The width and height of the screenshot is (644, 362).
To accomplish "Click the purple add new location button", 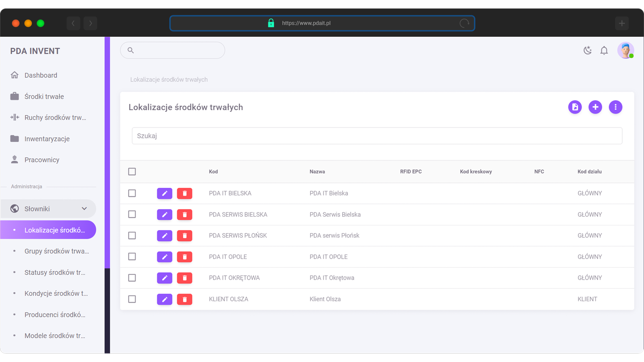I will [x=595, y=107].
